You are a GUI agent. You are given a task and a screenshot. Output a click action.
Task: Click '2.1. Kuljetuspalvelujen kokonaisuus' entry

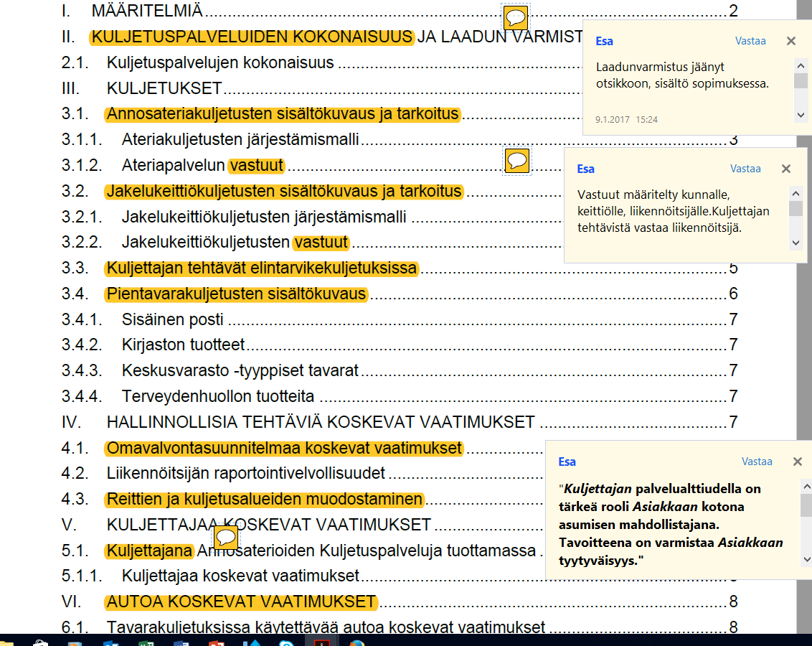pyautogui.click(x=197, y=62)
